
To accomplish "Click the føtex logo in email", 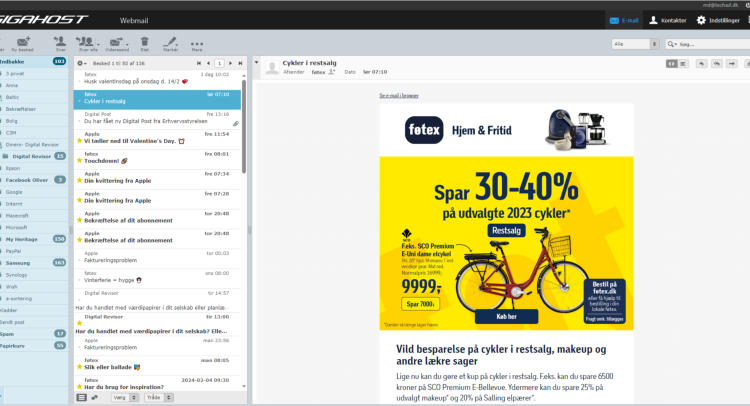I will coord(424,130).
